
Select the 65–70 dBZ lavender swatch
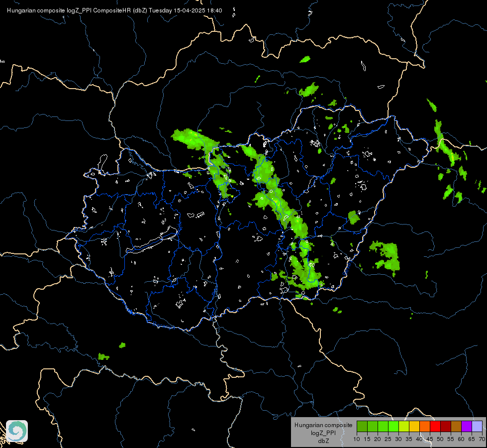click(477, 426)
